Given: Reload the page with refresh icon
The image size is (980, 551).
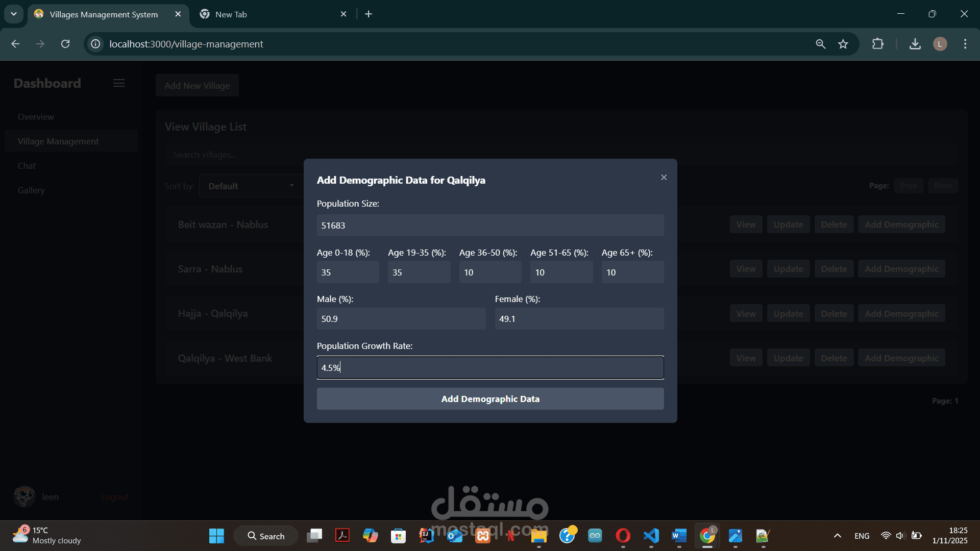Looking at the screenshot, I should (65, 44).
